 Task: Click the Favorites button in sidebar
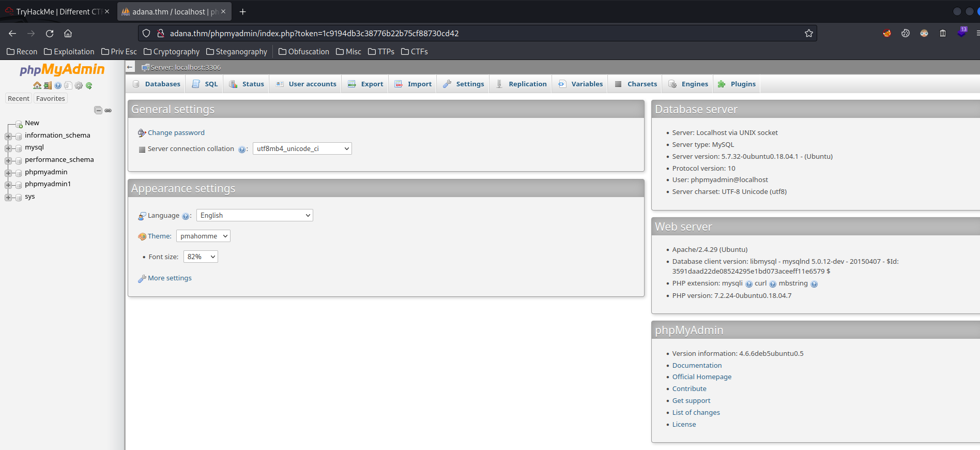[x=51, y=98]
